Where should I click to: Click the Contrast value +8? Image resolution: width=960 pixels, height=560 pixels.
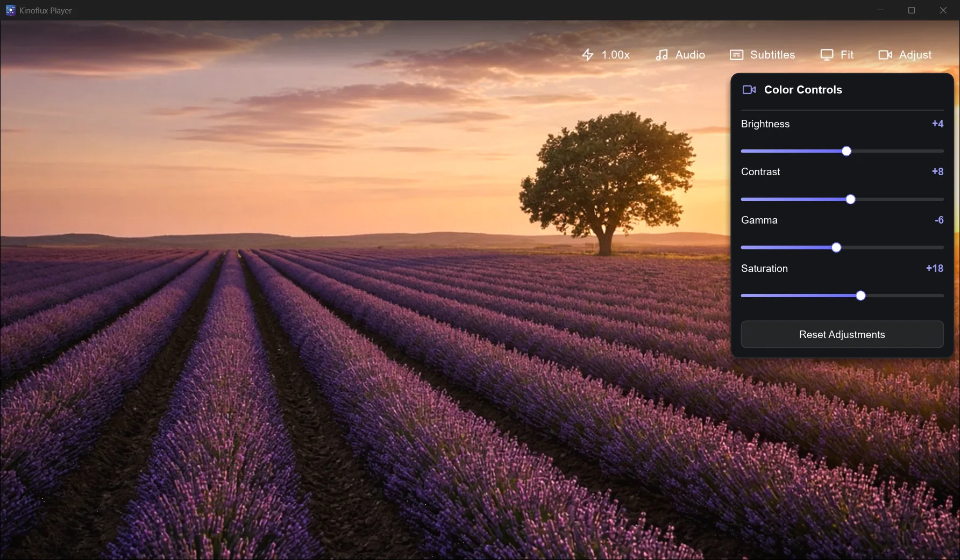click(x=937, y=171)
